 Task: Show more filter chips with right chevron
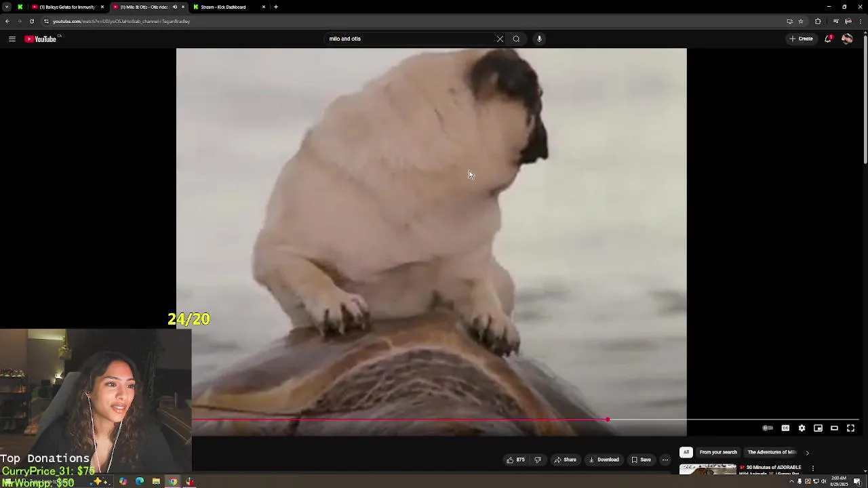807,452
